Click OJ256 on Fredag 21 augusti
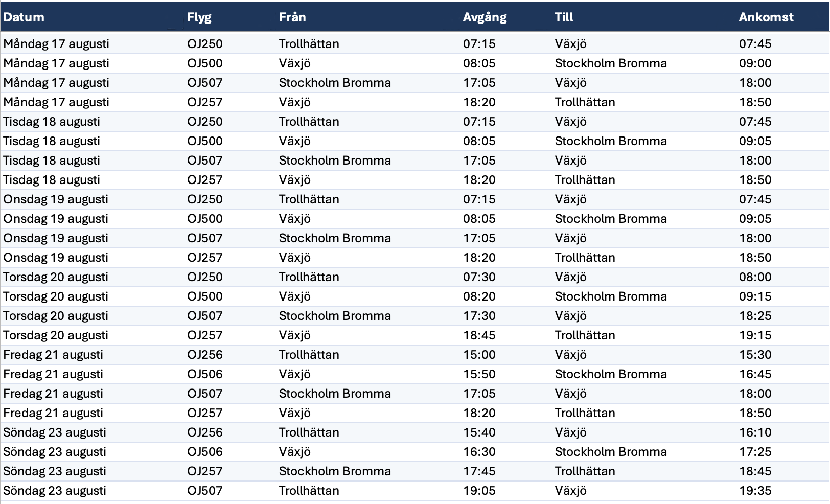830x504 pixels. pyautogui.click(x=205, y=355)
